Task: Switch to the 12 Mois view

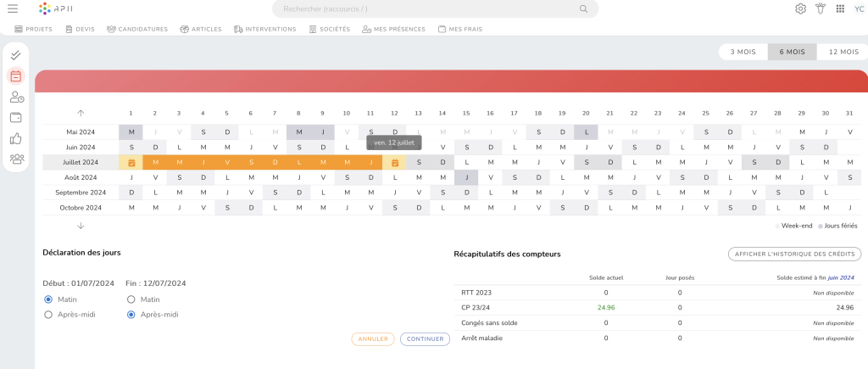Action: (843, 52)
